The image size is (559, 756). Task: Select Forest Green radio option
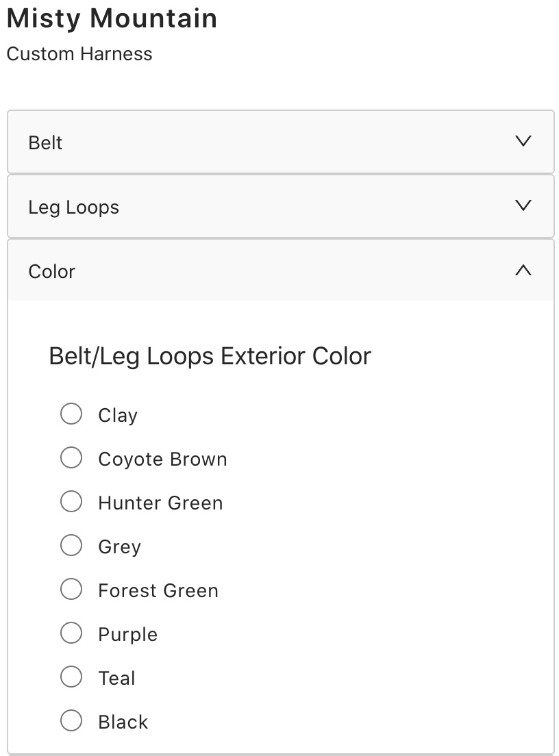(71, 589)
